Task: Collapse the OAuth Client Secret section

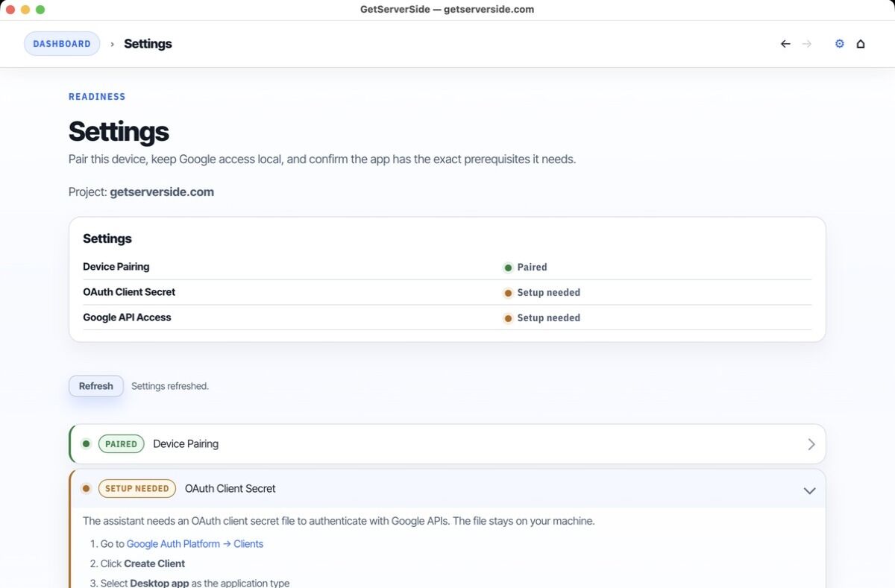Action: (x=809, y=490)
